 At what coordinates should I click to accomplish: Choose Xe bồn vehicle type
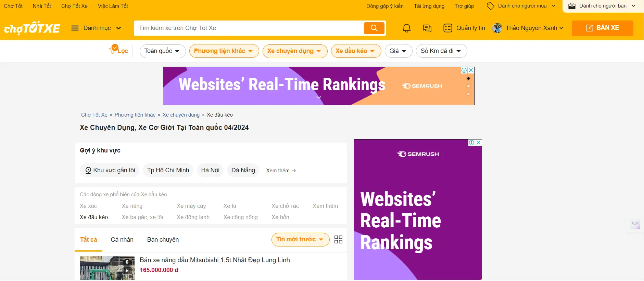[x=280, y=217]
